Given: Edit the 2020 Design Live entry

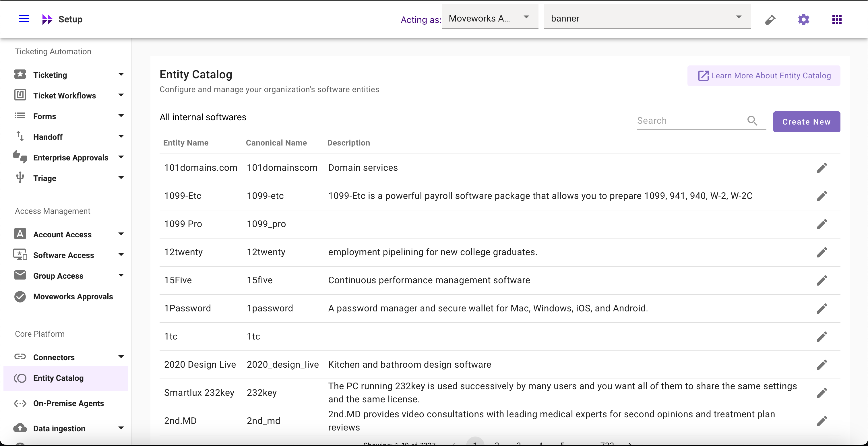Looking at the screenshot, I should pyautogui.click(x=822, y=365).
